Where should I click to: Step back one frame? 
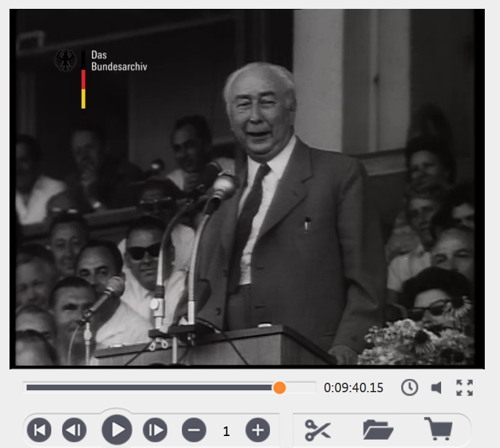coord(74,430)
